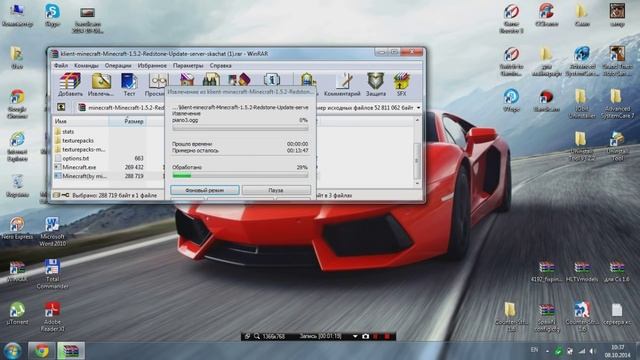Click the Recycle Bin desktop icon
640x360 pixels.
pyautogui.click(x=17, y=185)
